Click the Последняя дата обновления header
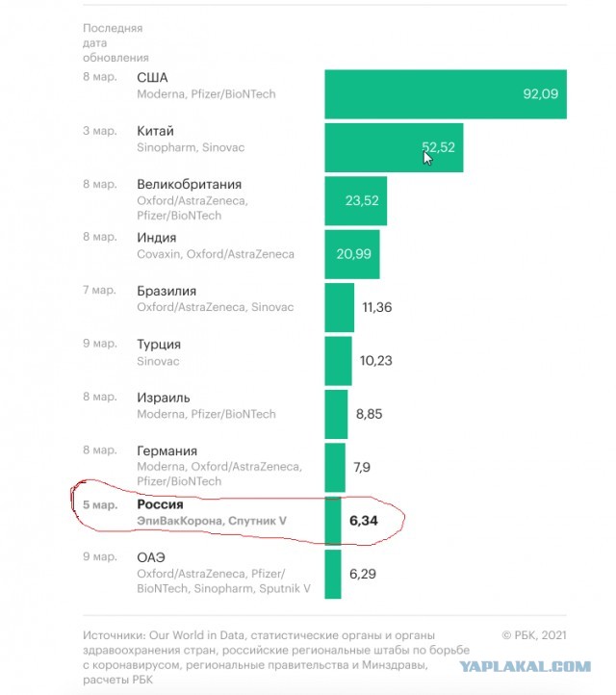The width and height of the screenshot is (616, 695). 115,43
